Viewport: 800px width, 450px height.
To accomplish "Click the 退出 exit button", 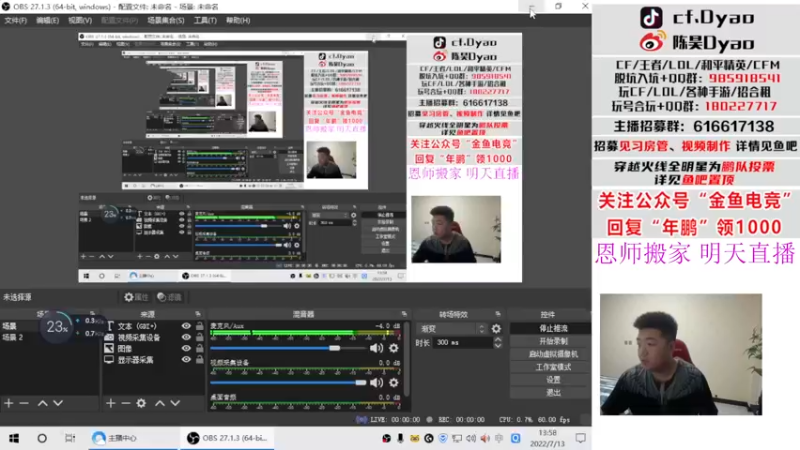I will [553, 393].
